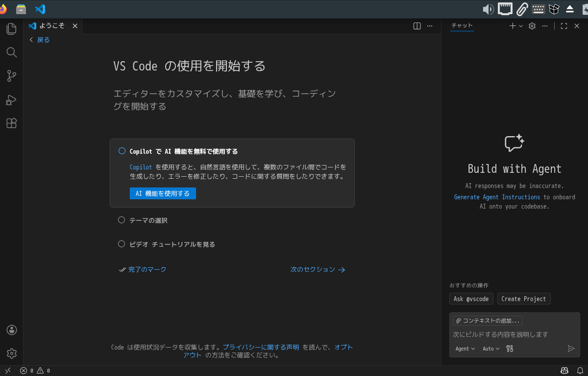This screenshot has width=588, height=376.
Task: Show errors count in status bar
Action: (26, 371)
